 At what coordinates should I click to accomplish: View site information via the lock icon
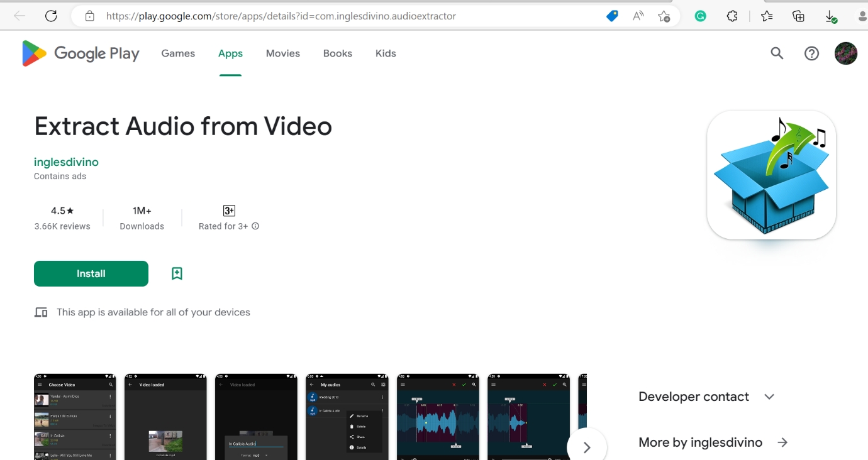[x=90, y=16]
